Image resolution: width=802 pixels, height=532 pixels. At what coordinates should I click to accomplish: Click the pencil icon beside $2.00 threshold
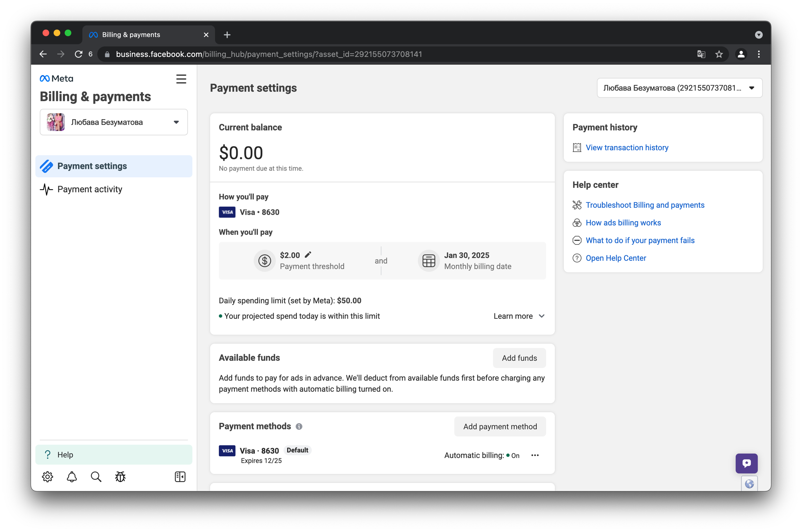coord(308,255)
